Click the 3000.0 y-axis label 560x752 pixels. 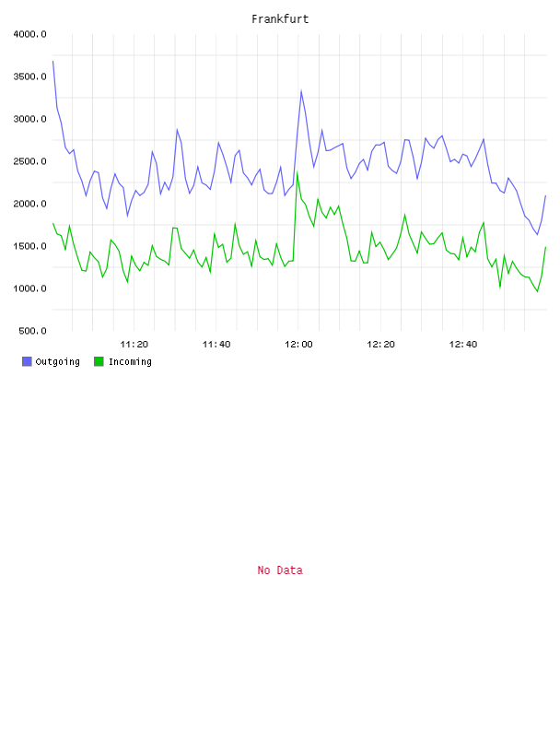(x=29, y=119)
